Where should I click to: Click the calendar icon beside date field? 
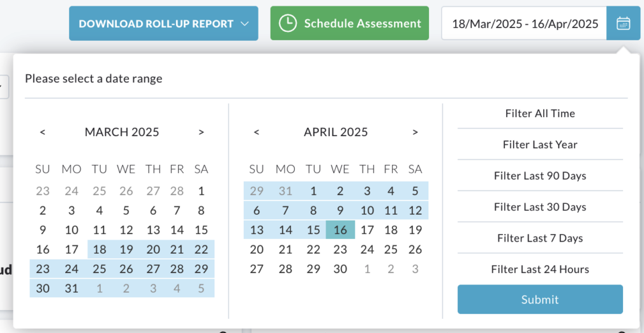coord(623,24)
